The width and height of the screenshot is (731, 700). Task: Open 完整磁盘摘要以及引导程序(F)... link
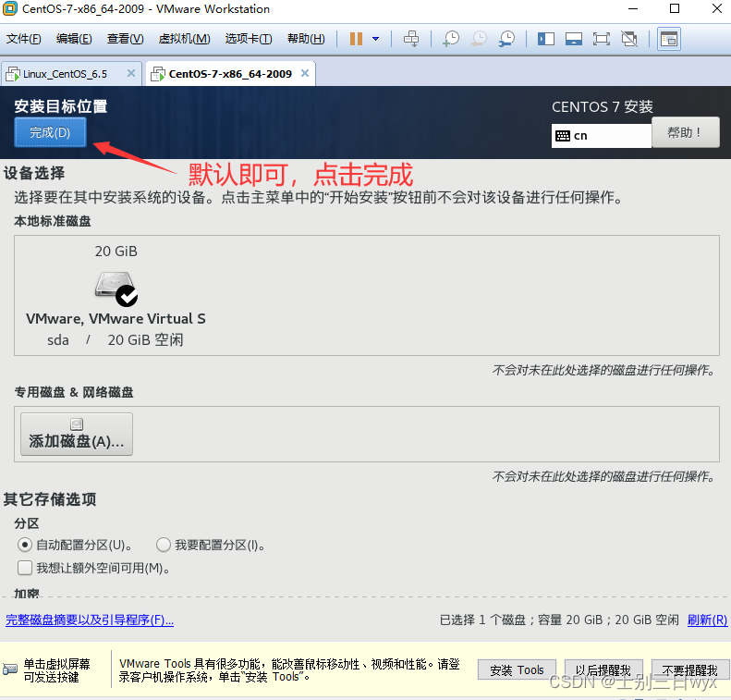[x=90, y=620]
